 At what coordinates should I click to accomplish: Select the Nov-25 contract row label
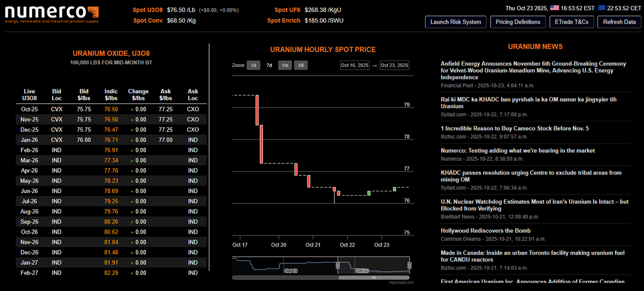pos(30,119)
